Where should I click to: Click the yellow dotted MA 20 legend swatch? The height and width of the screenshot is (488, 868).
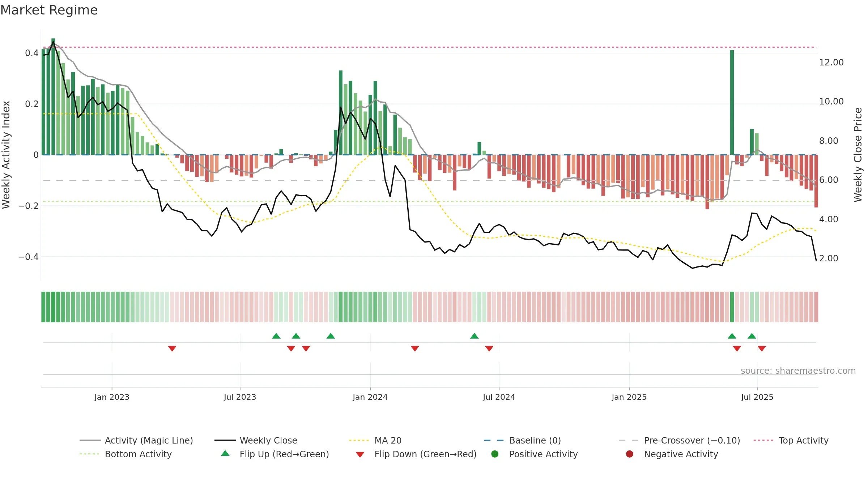(x=359, y=440)
